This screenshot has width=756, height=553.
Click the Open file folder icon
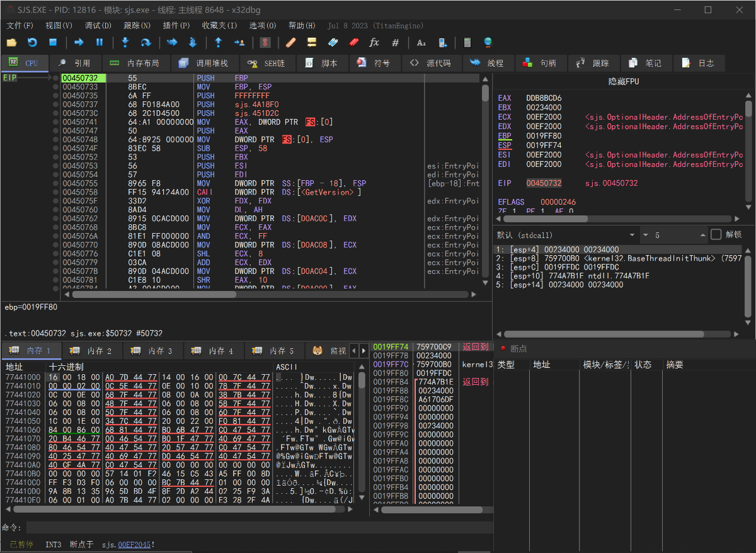11,42
